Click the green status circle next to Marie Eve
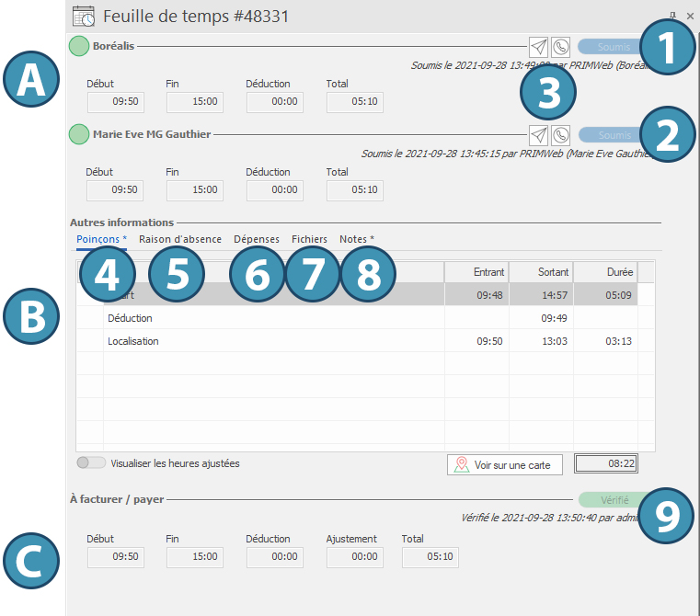 pyautogui.click(x=79, y=134)
